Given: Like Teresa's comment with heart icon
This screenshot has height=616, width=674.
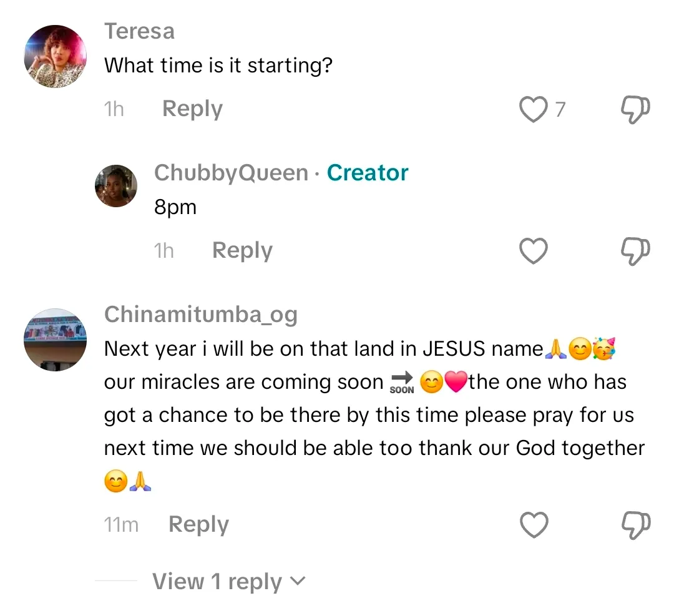Looking at the screenshot, I should (533, 110).
